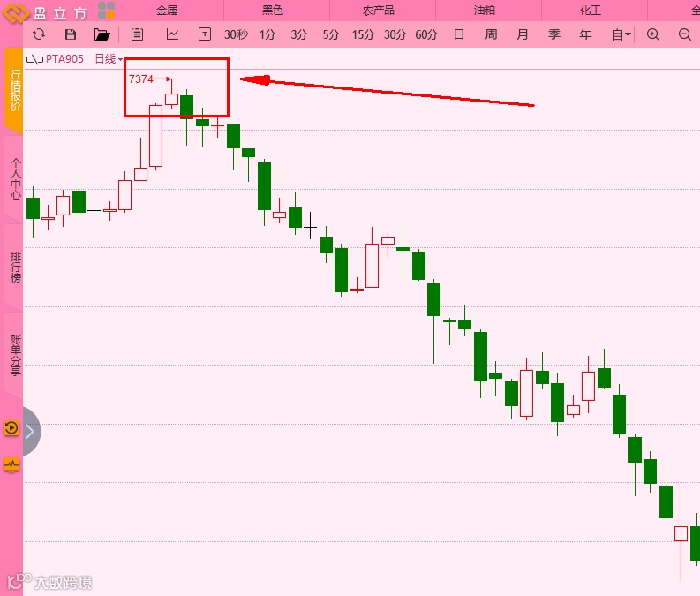Zoom in with magnifier plus icon
The height and width of the screenshot is (596, 700).
point(652,34)
